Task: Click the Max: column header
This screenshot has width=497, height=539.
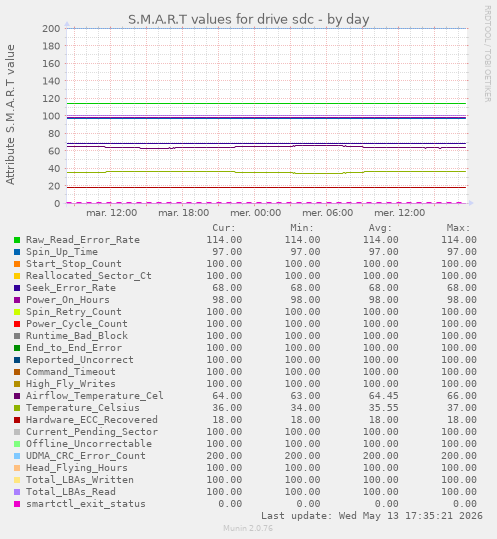Action: tap(458, 228)
